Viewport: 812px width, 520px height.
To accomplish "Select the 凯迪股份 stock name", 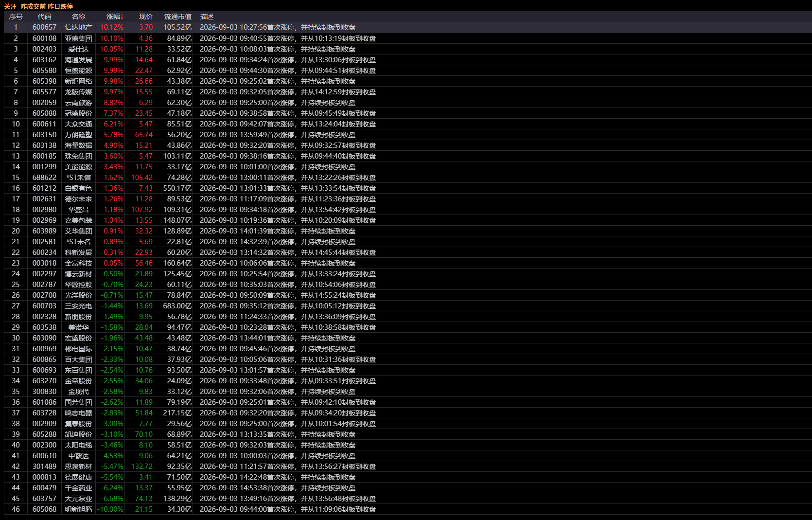I will point(78,434).
